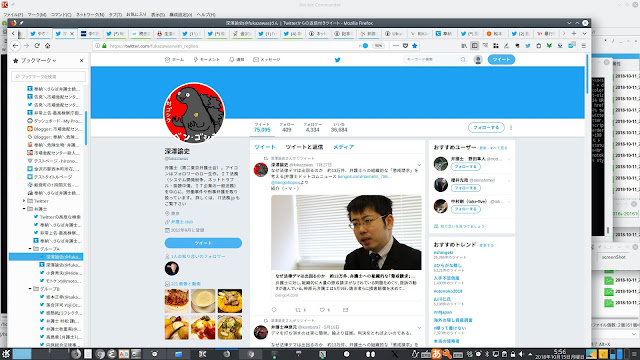This screenshot has width=640, height=360.
Task: Open the first food photo thumbnail
Action: (177, 301)
